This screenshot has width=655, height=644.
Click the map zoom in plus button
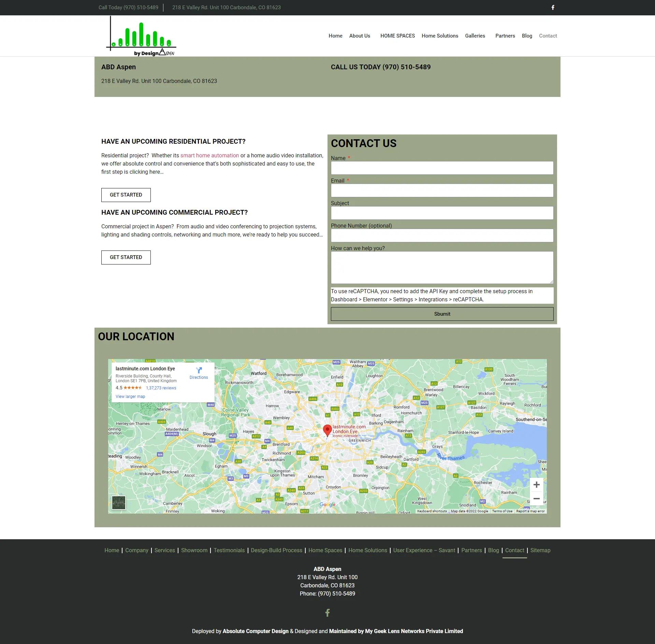click(x=536, y=485)
